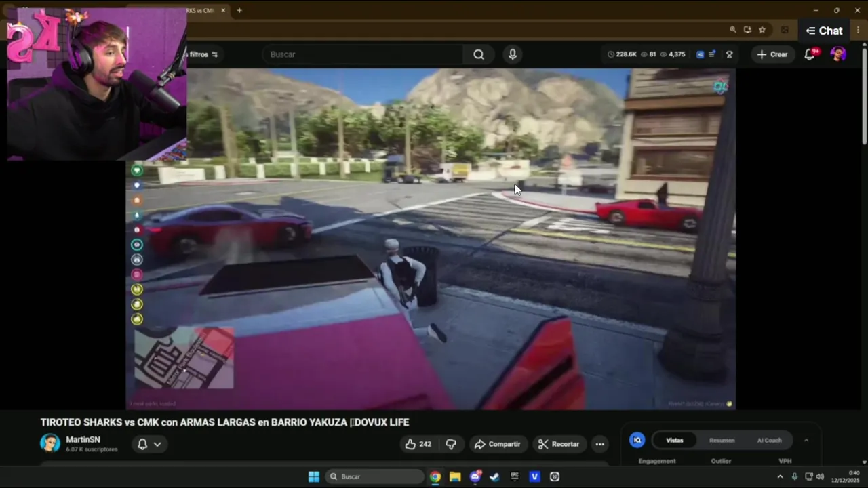
Task: Click the VPH column label
Action: [x=785, y=461]
